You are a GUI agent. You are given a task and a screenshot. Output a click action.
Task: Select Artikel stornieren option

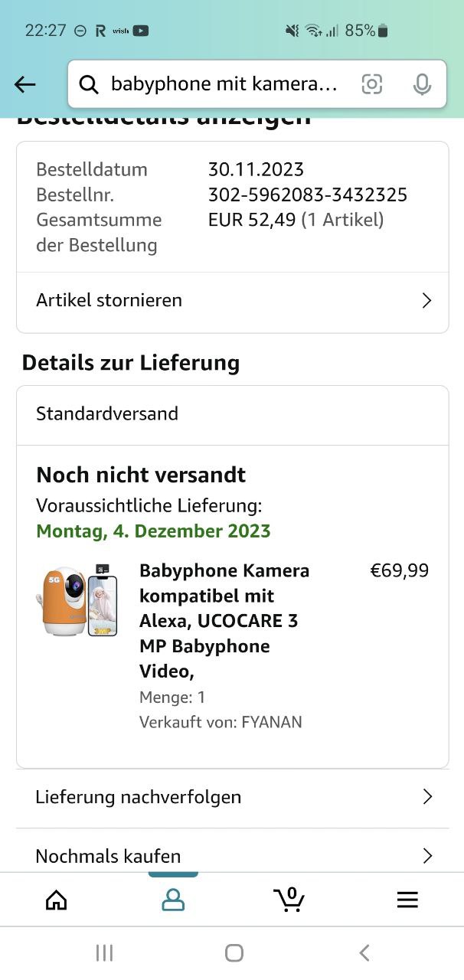click(x=109, y=300)
